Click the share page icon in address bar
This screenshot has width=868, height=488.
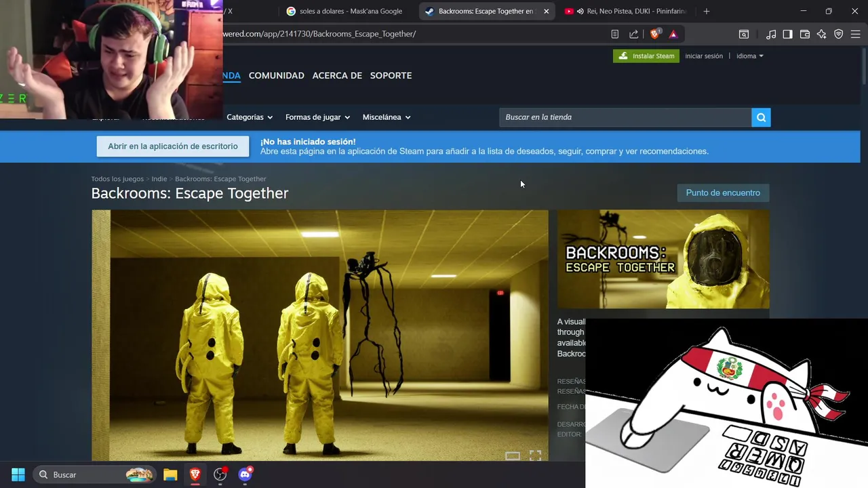pos(633,34)
